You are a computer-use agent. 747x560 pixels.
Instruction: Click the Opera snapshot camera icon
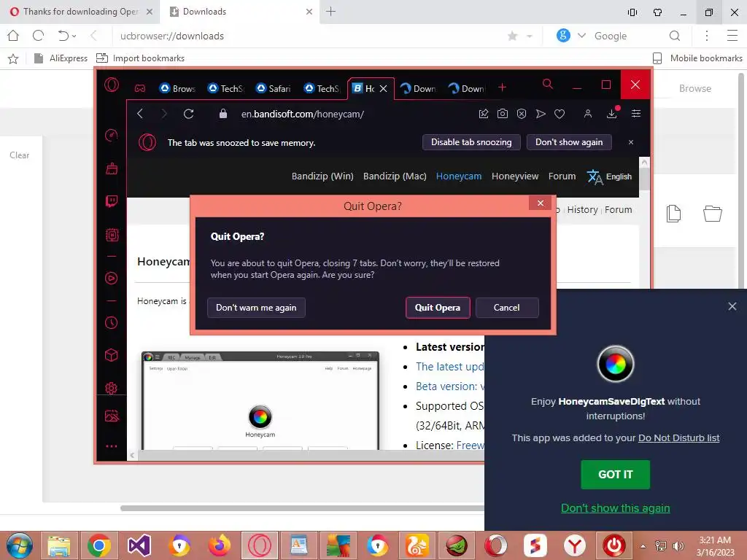[x=503, y=114]
